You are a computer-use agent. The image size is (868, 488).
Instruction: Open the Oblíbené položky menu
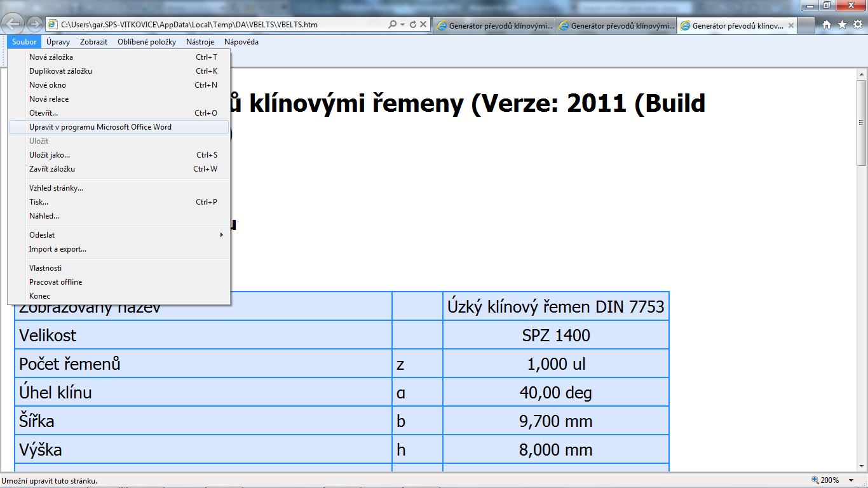point(147,42)
